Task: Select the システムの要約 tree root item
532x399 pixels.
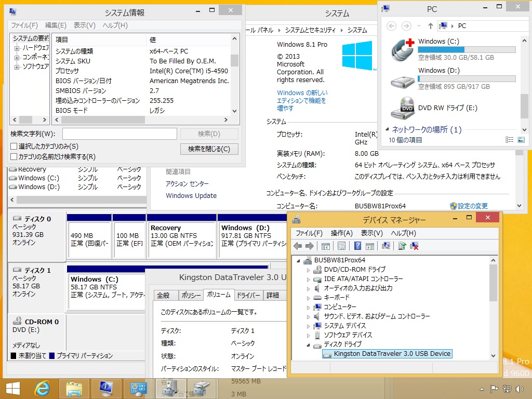Action: coord(31,38)
